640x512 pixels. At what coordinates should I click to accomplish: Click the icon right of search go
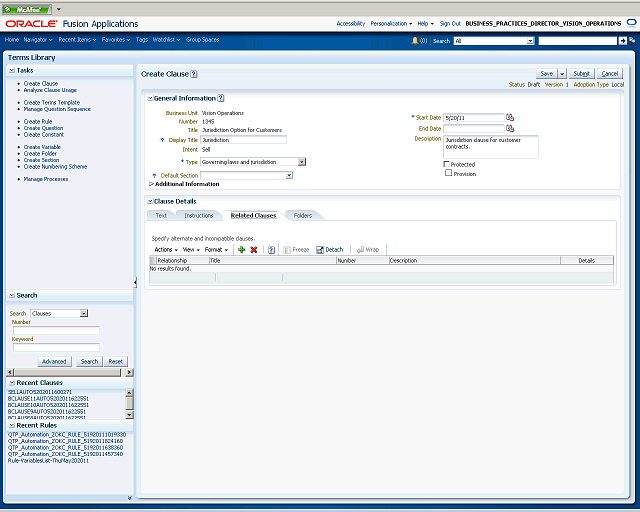(x=632, y=40)
